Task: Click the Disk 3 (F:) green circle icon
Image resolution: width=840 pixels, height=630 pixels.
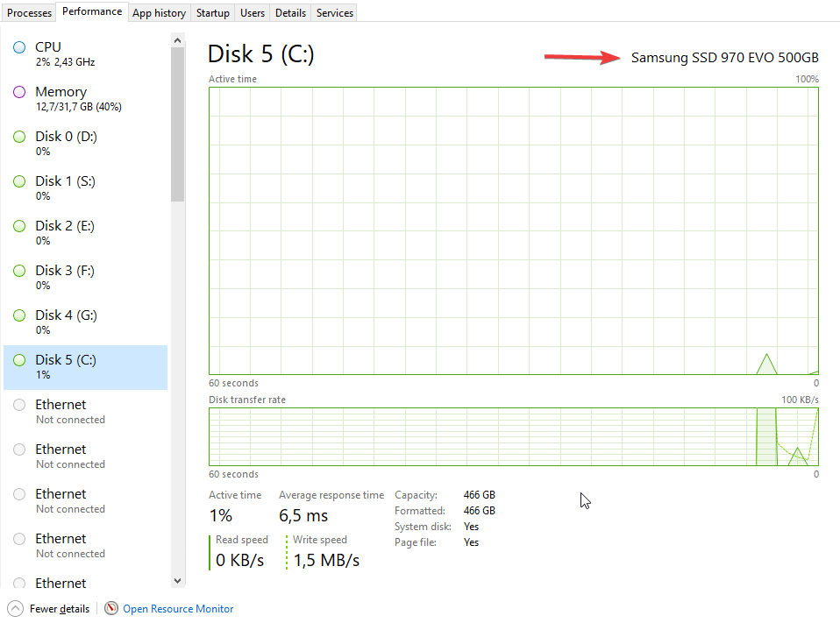Action: pyautogui.click(x=19, y=271)
